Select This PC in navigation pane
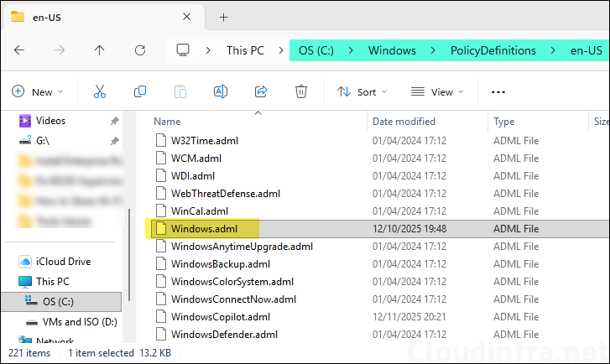This screenshot has width=610, height=364. tap(53, 282)
